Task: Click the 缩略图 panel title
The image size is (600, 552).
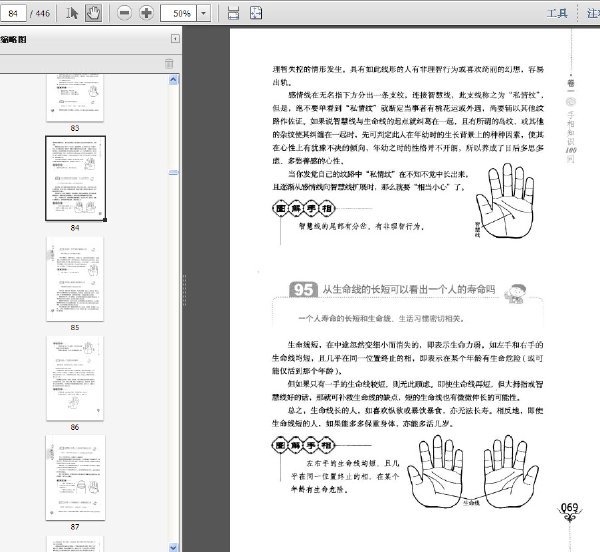Action: (13, 39)
